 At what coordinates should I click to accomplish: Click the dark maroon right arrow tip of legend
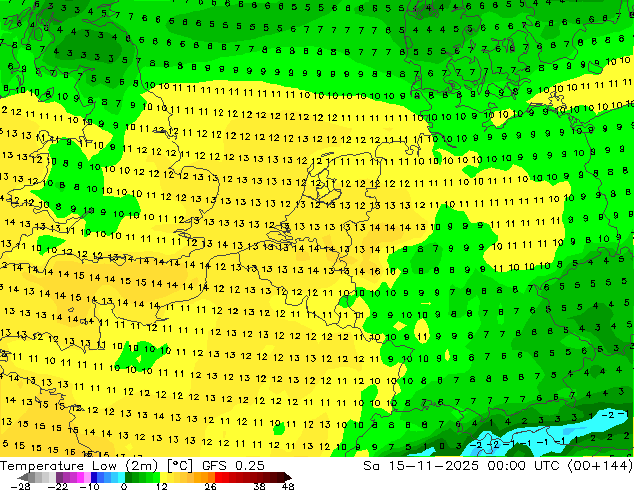pyautogui.click(x=288, y=477)
